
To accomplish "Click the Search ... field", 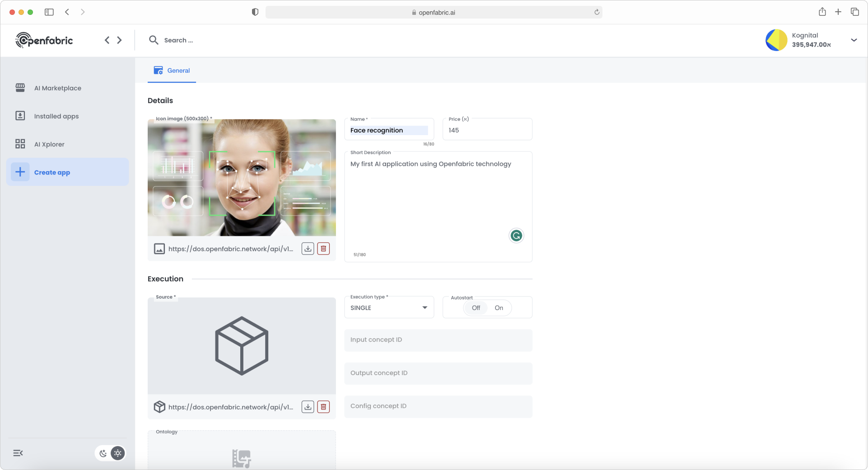I will click(178, 40).
